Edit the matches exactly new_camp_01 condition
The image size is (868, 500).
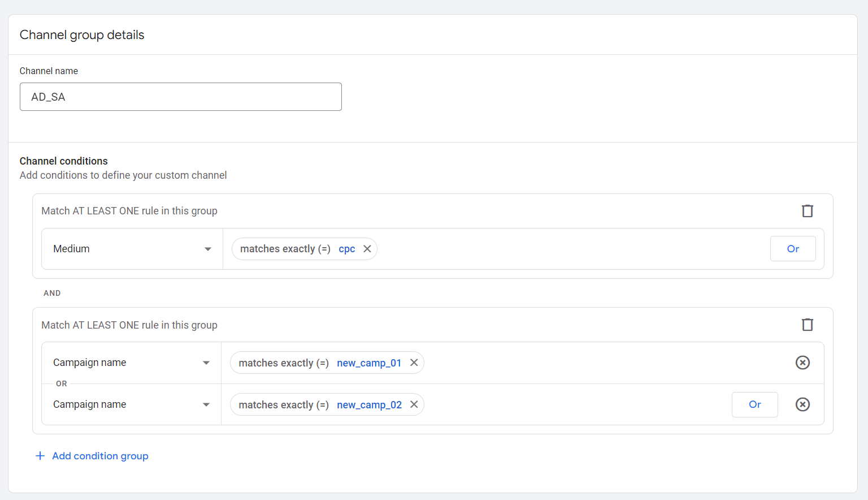point(284,363)
